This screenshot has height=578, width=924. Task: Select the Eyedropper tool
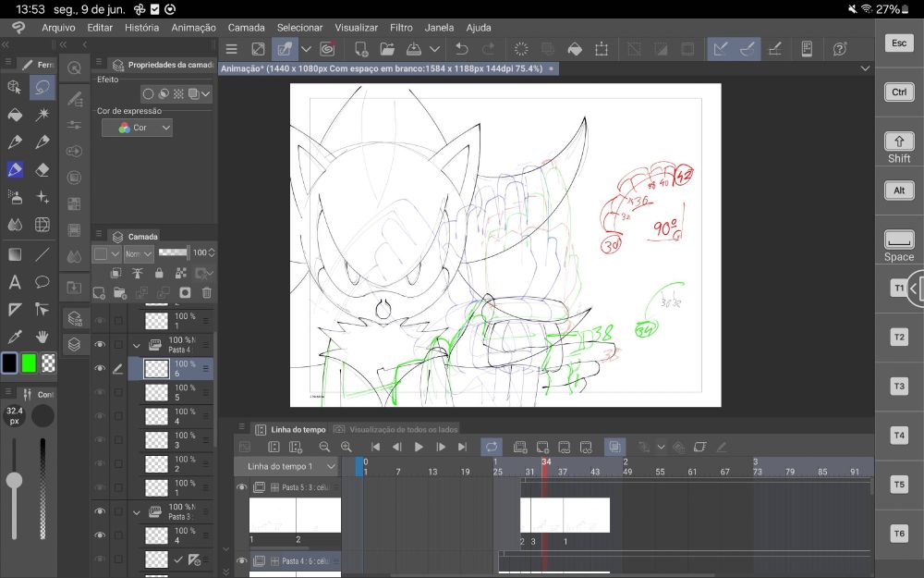[x=15, y=337]
